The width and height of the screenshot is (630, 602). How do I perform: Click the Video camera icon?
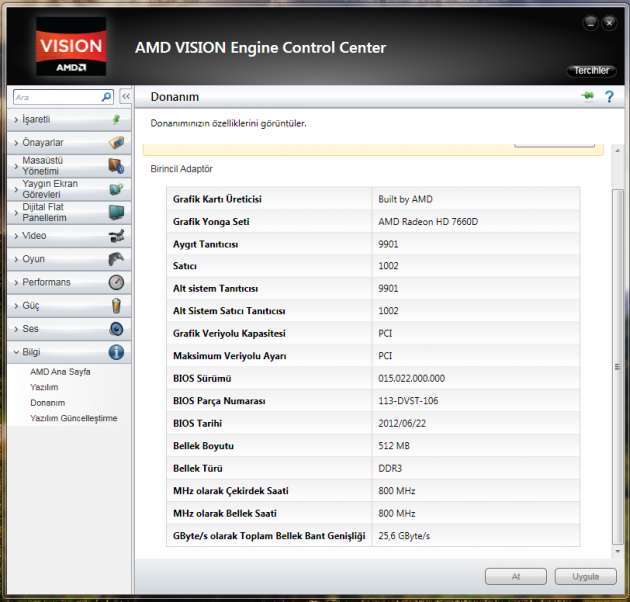[116, 236]
